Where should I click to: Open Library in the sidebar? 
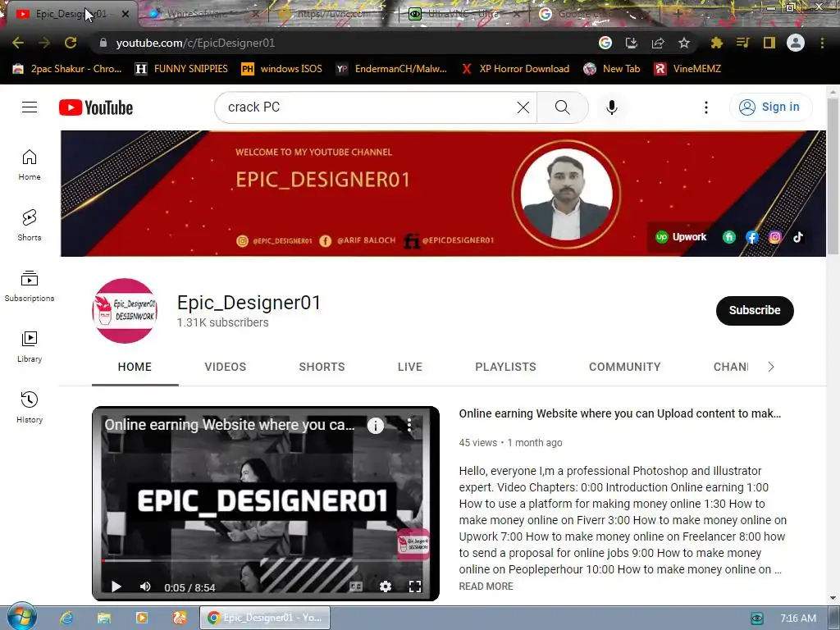pyautogui.click(x=30, y=347)
